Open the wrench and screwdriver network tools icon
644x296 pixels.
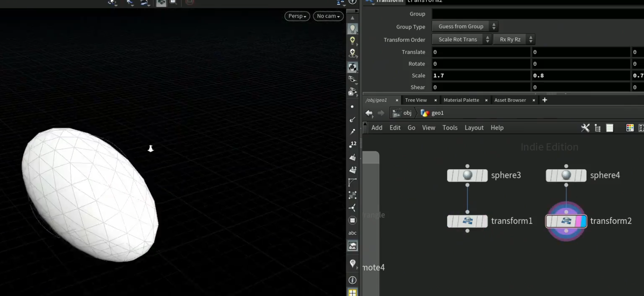585,128
